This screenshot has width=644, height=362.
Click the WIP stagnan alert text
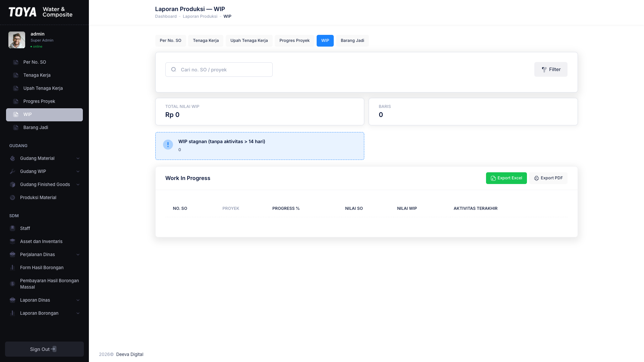(x=222, y=141)
